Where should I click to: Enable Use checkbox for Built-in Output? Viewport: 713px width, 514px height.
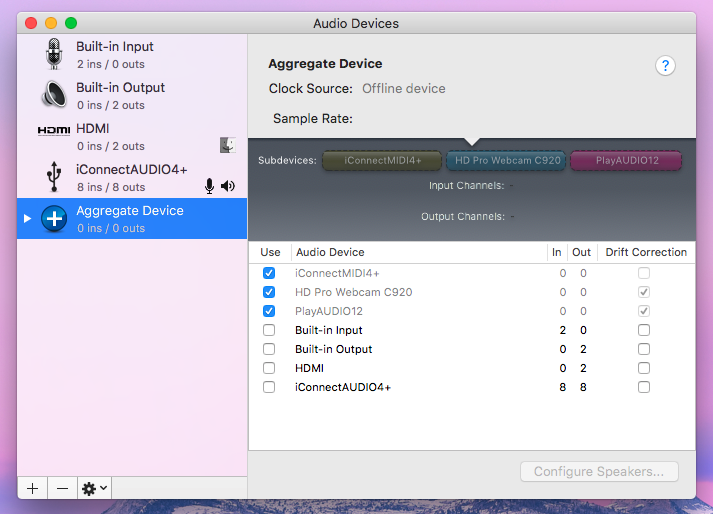tap(269, 349)
